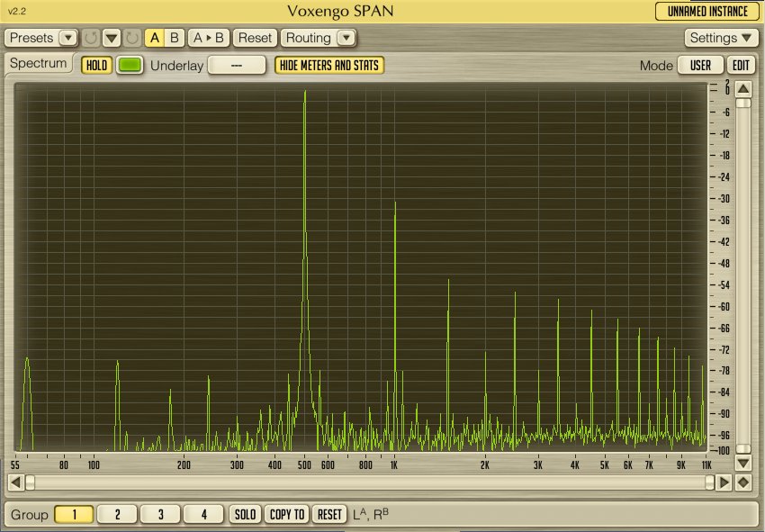
Task: Toggle the HOLD spectrum button
Action: (96, 65)
